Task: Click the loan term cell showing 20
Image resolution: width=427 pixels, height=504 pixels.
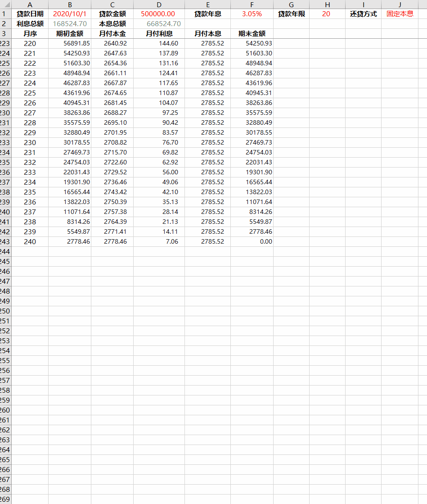Action: (326, 14)
